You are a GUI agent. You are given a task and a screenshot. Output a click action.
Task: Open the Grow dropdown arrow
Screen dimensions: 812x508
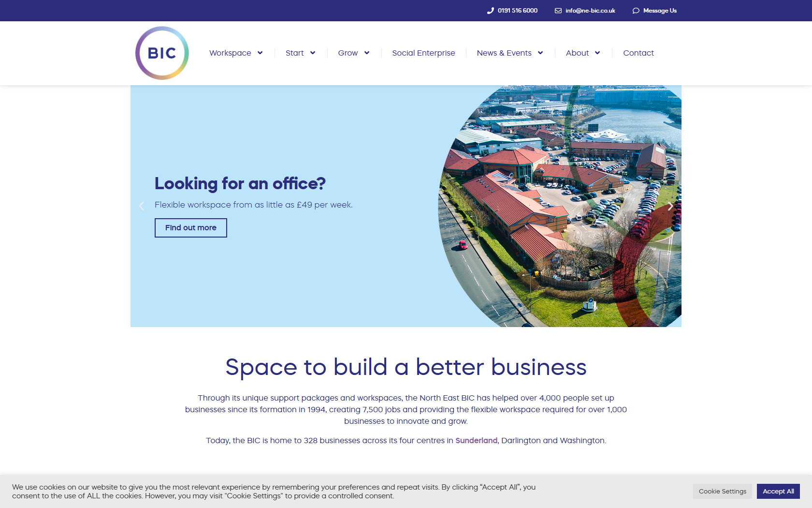pyautogui.click(x=367, y=53)
